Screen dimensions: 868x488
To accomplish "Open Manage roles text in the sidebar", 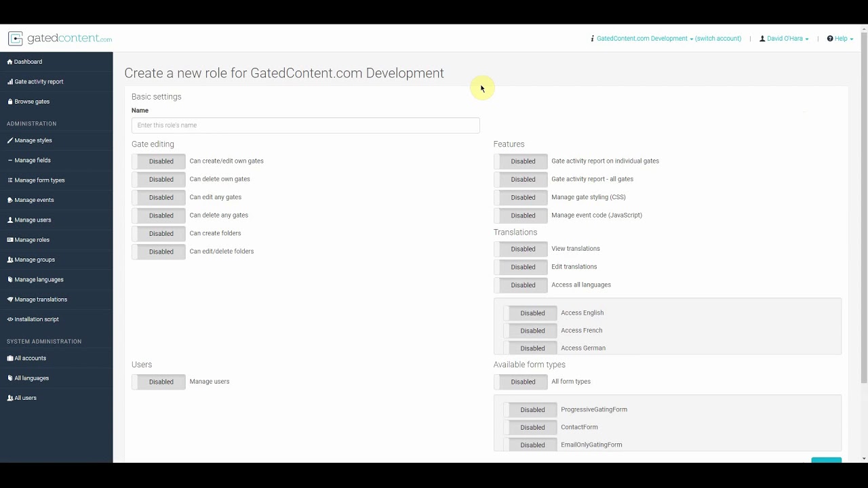I will point(32,240).
